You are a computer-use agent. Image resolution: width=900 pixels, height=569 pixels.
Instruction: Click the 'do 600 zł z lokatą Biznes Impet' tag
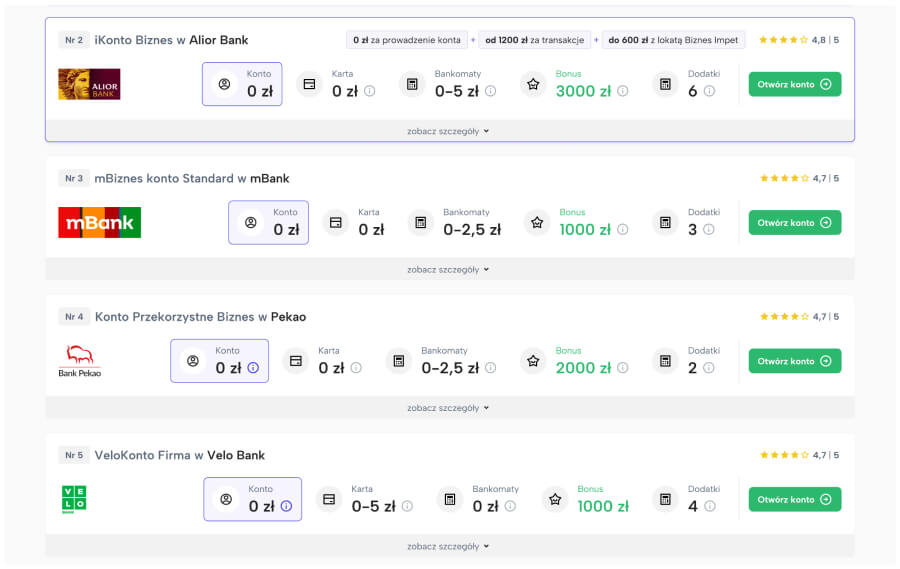tap(674, 40)
